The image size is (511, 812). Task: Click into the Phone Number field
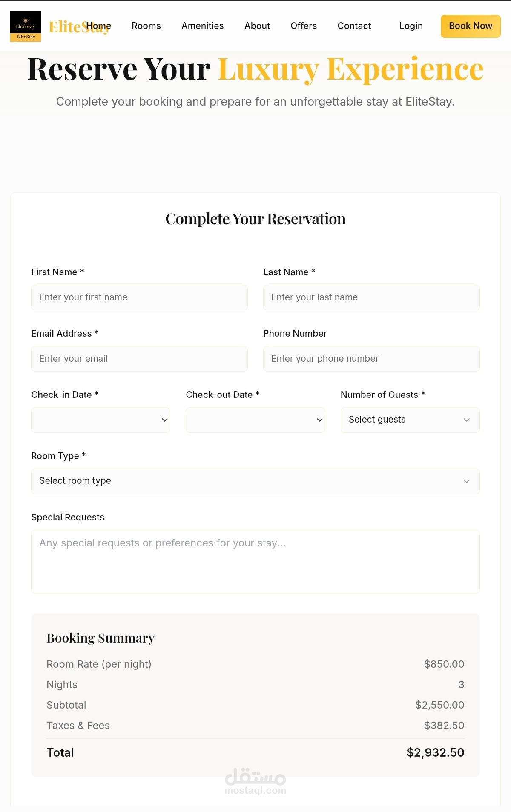[x=371, y=359]
